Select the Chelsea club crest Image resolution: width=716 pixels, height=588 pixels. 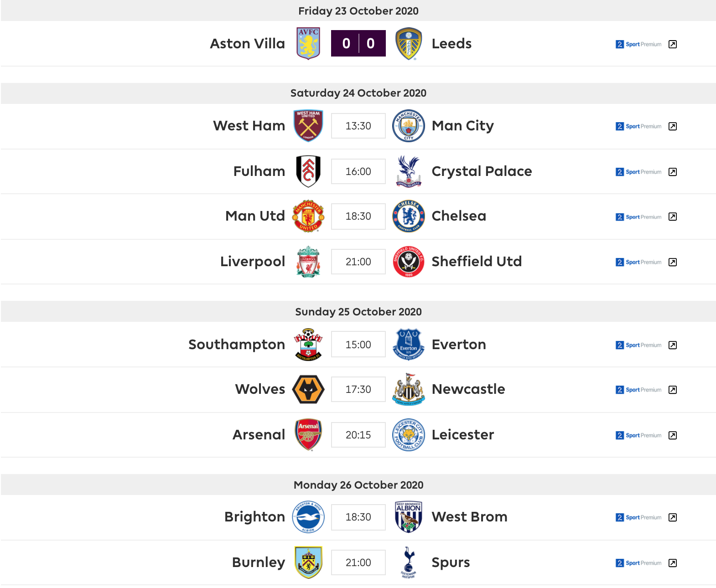click(409, 216)
